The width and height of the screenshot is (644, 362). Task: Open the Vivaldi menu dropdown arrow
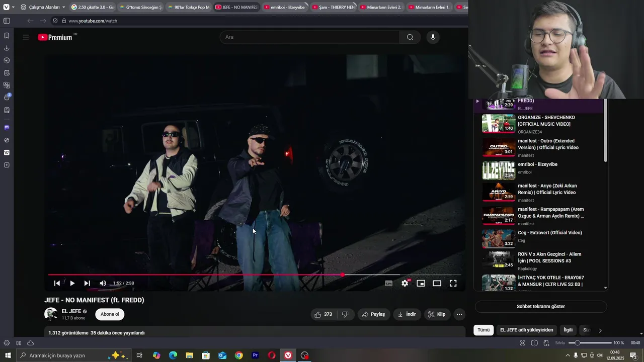[x=13, y=7]
